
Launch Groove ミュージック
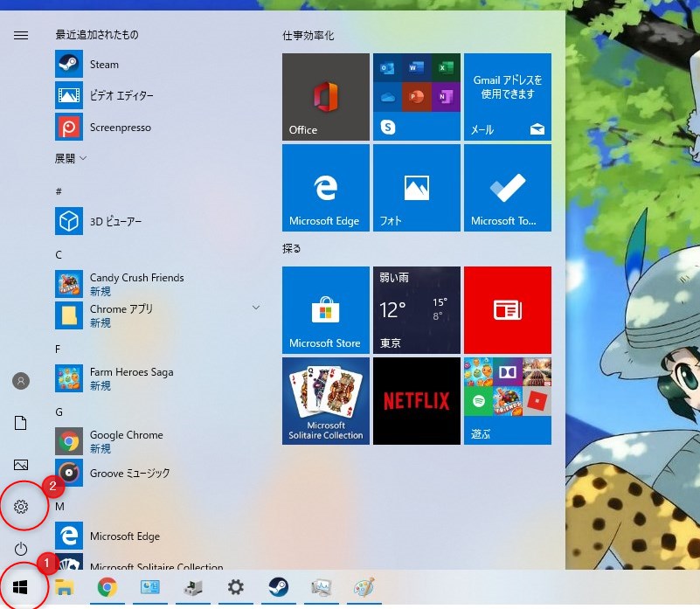[x=156, y=473]
